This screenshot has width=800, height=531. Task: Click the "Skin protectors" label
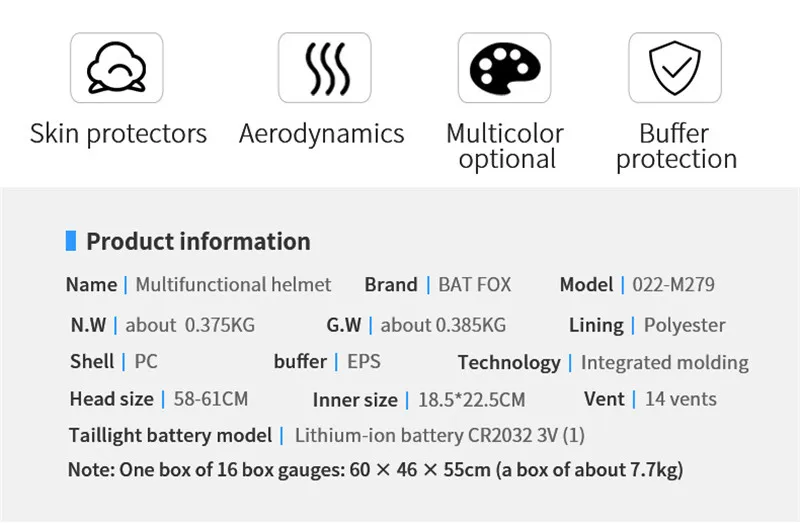[118, 134]
